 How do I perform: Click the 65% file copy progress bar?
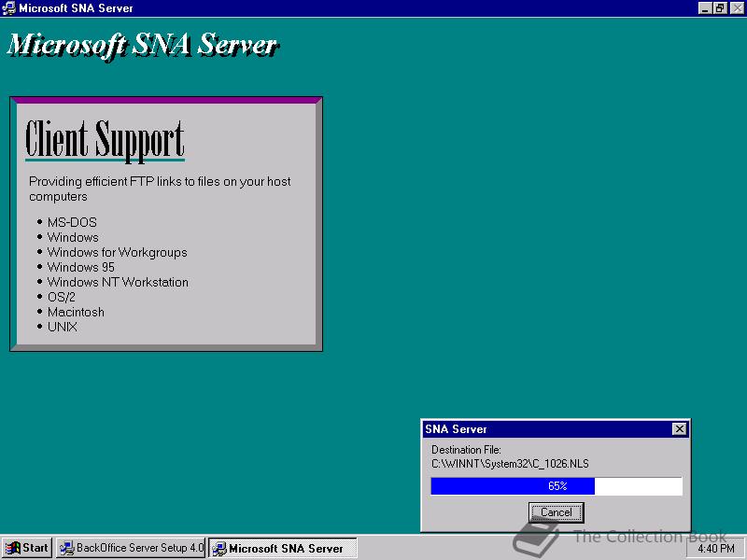pyautogui.click(x=557, y=485)
